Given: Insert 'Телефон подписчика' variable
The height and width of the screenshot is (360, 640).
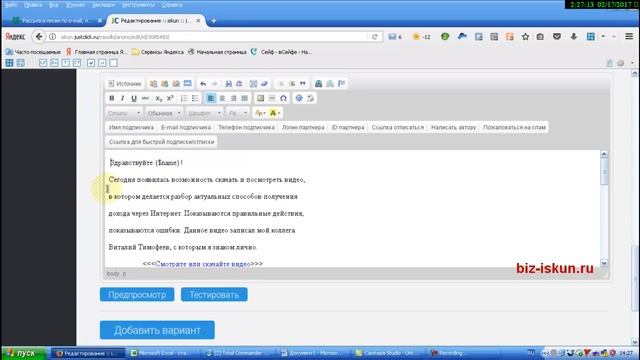Looking at the screenshot, I should pyautogui.click(x=246, y=127).
